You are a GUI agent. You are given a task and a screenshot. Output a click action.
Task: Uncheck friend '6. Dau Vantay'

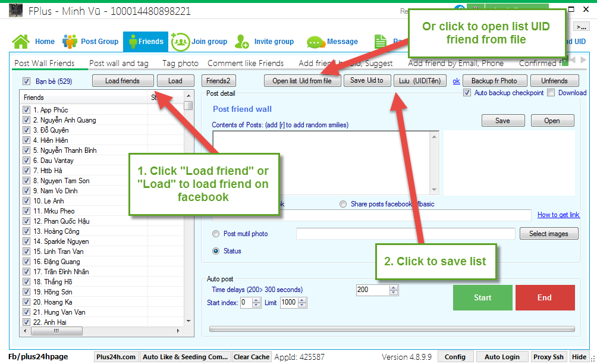[x=26, y=161]
